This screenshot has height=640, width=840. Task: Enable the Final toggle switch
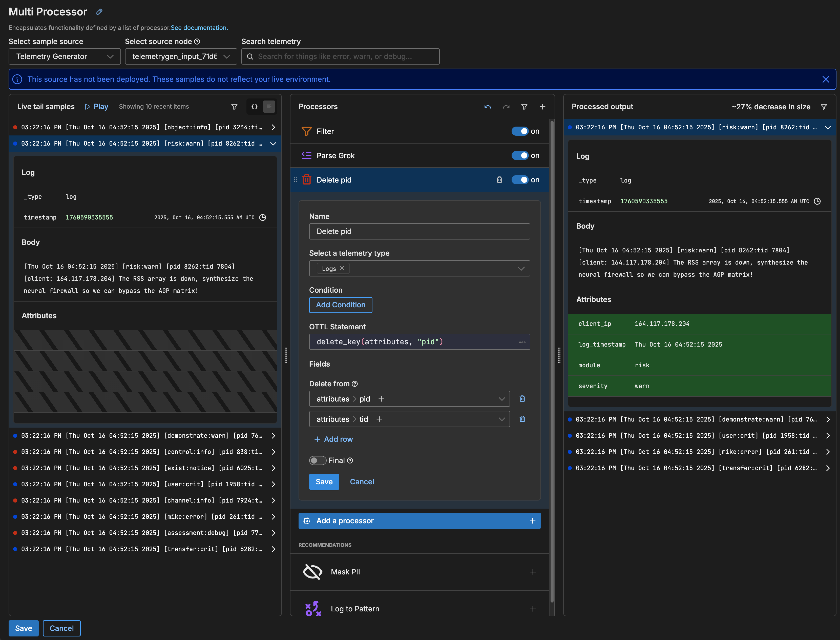tap(318, 461)
